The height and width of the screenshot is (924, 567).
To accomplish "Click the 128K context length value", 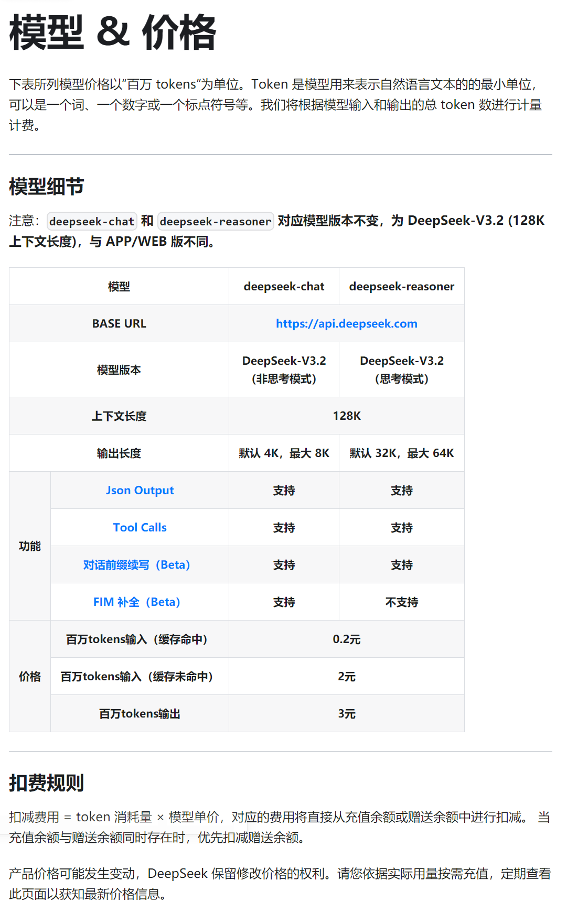I will [x=347, y=416].
